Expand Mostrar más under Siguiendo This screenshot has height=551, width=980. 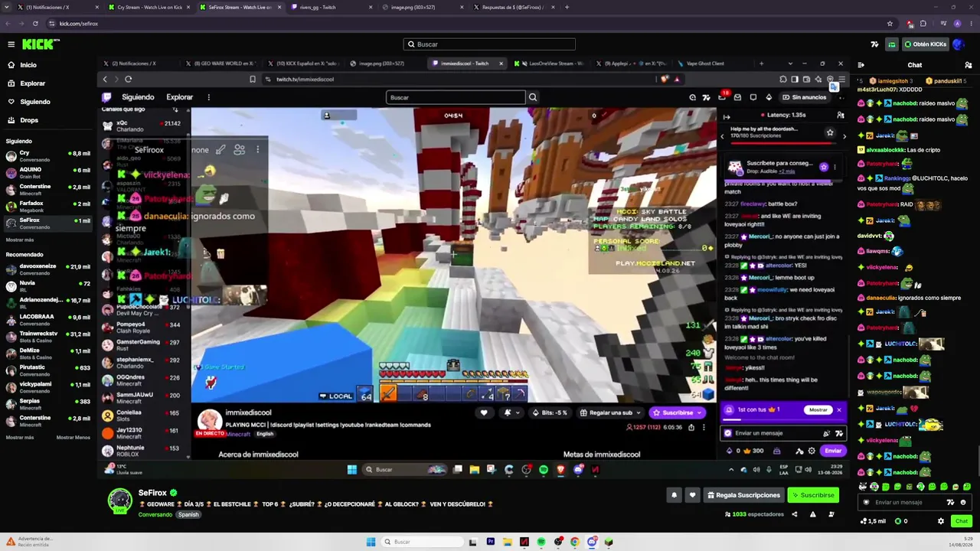click(20, 240)
